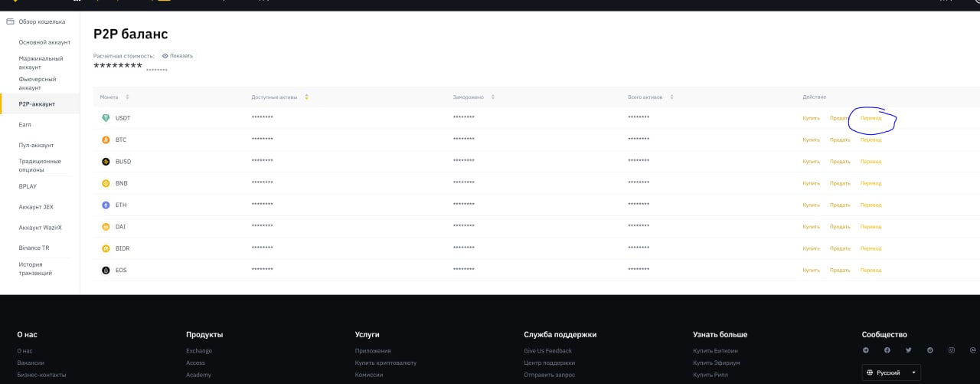
Task: Select Основной аккаунт in the sidebar
Action: tap(44, 42)
